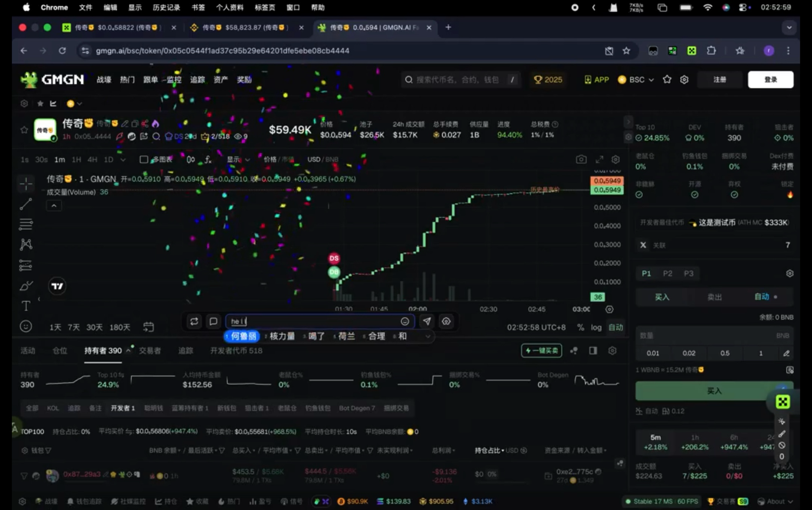Enable the 多图表 checkbox
The height and width of the screenshot is (510, 812).
144,159
